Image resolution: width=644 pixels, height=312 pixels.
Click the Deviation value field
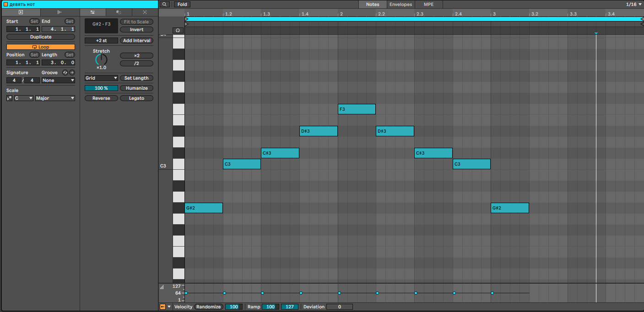tap(340, 307)
